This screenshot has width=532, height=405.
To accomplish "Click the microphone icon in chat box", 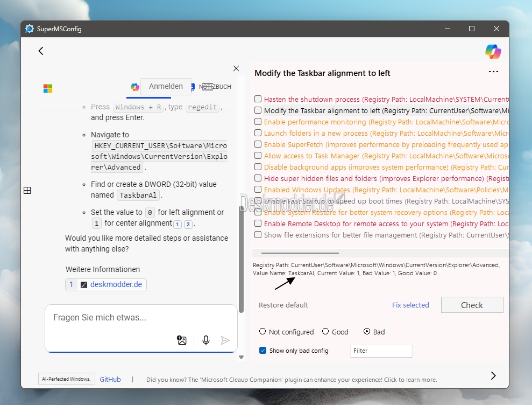I will tap(205, 340).
